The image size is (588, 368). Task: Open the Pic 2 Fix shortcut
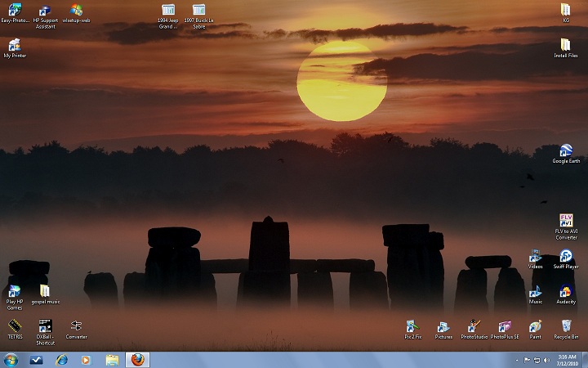point(413,330)
